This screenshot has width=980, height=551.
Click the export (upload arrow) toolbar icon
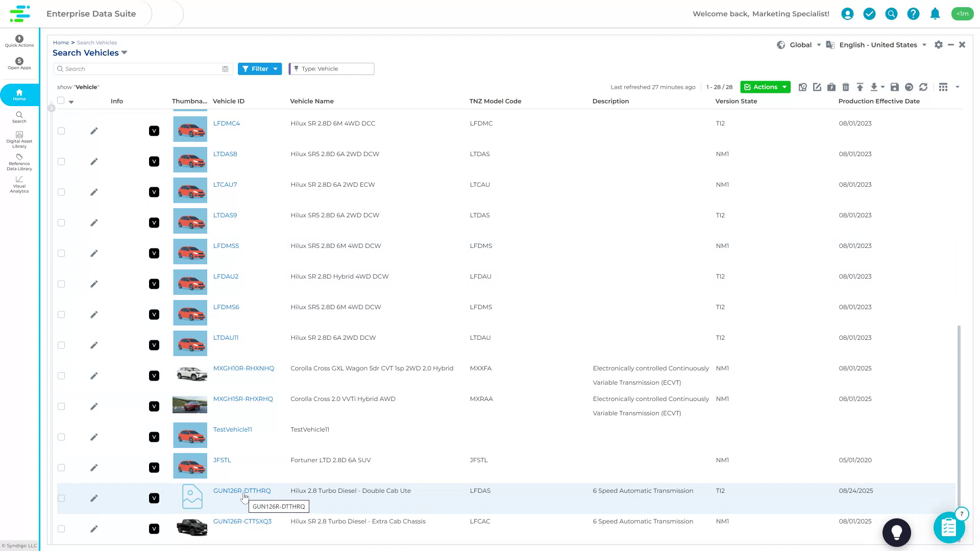(860, 87)
